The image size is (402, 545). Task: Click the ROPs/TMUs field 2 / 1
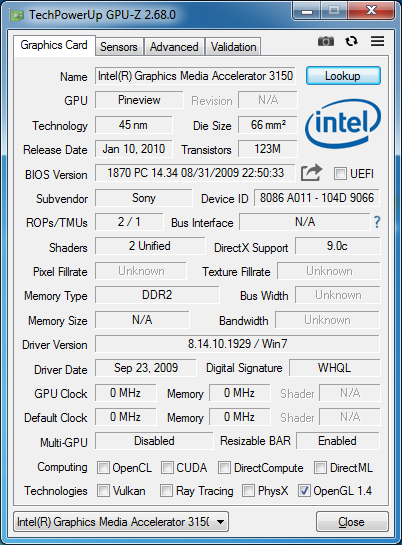(129, 222)
